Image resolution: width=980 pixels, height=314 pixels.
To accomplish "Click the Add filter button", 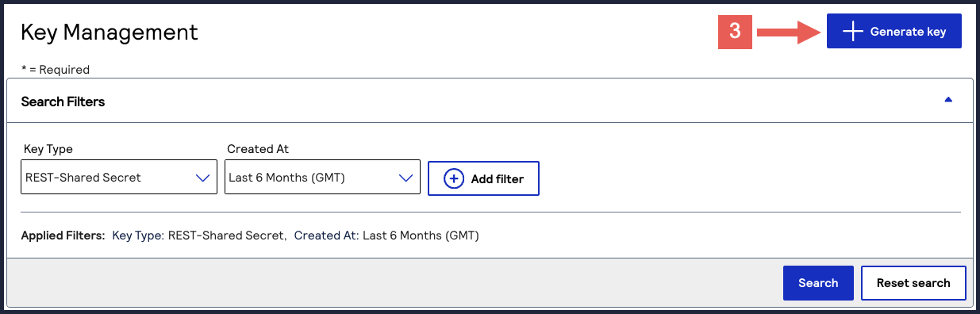I will click(484, 178).
